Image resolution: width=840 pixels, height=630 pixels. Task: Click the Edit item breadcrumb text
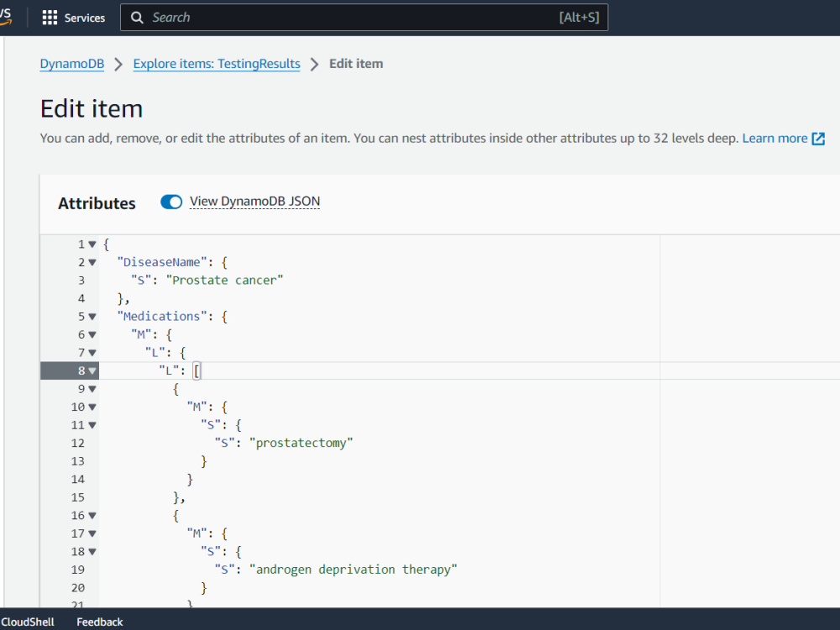356,64
